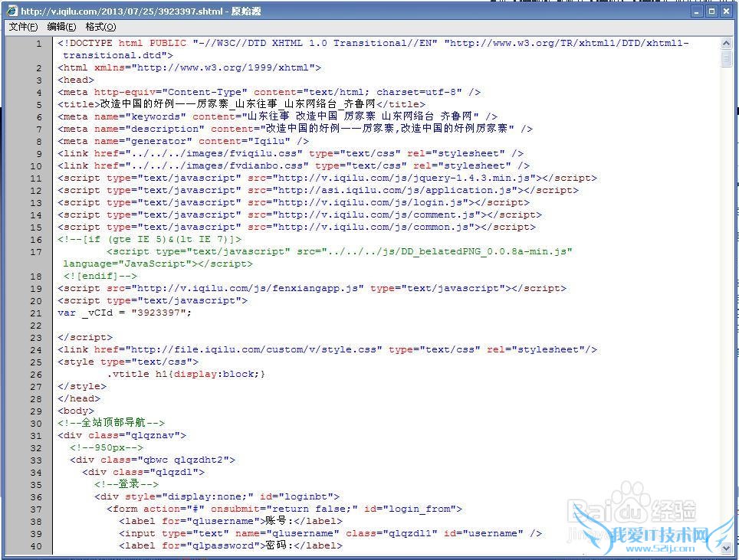Click the login.js script line

click(x=294, y=202)
